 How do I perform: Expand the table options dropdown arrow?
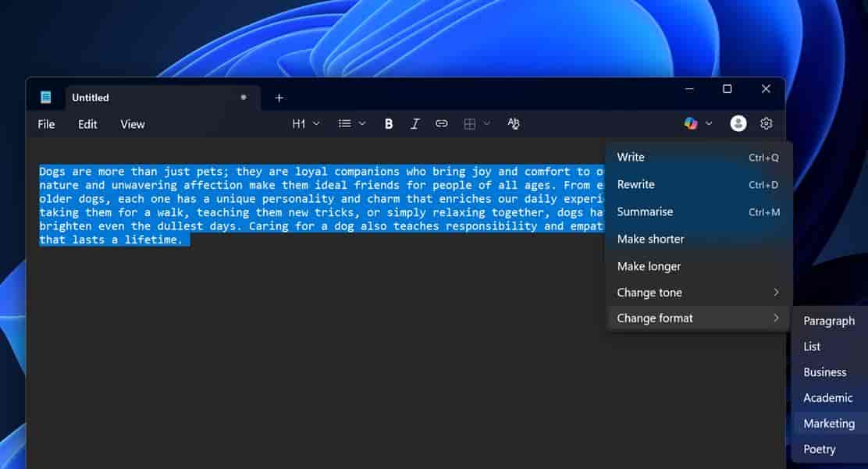point(486,123)
